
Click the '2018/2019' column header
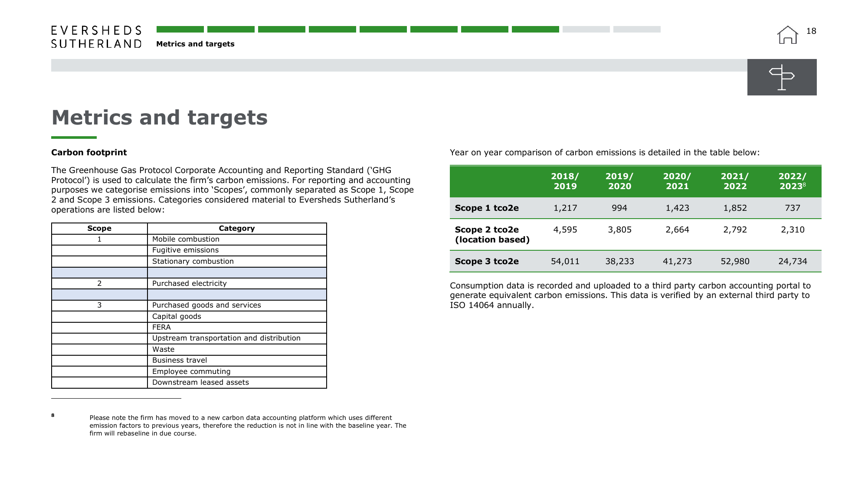pos(565,181)
